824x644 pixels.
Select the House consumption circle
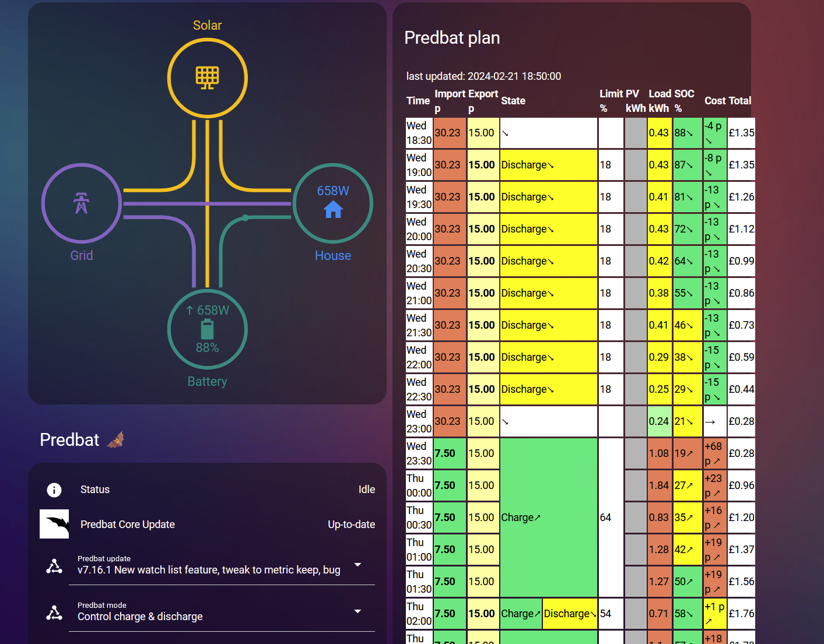(x=333, y=203)
